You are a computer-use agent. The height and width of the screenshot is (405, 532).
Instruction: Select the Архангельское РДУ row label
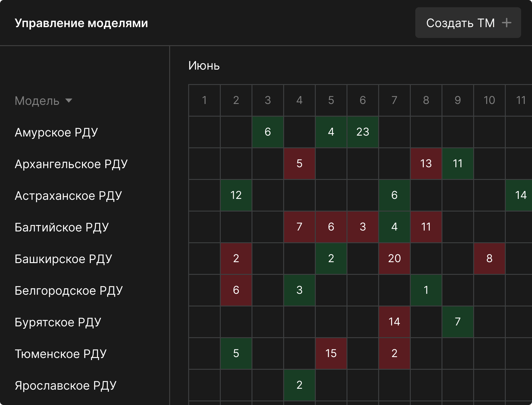(x=71, y=164)
